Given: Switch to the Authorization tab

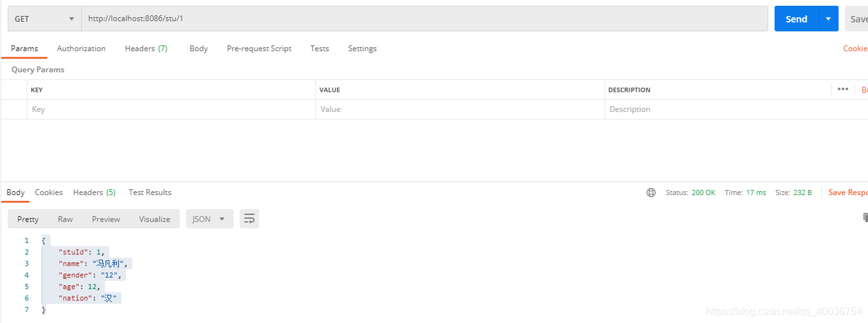Looking at the screenshot, I should [x=81, y=48].
